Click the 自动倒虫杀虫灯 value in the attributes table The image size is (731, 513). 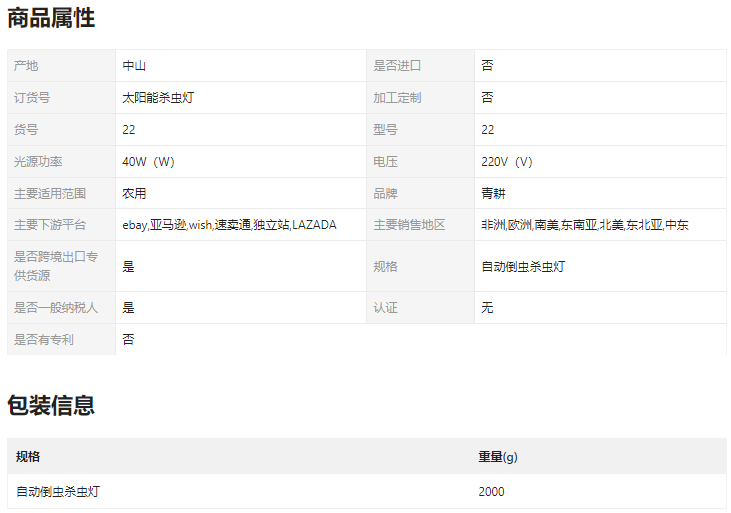[x=523, y=267]
